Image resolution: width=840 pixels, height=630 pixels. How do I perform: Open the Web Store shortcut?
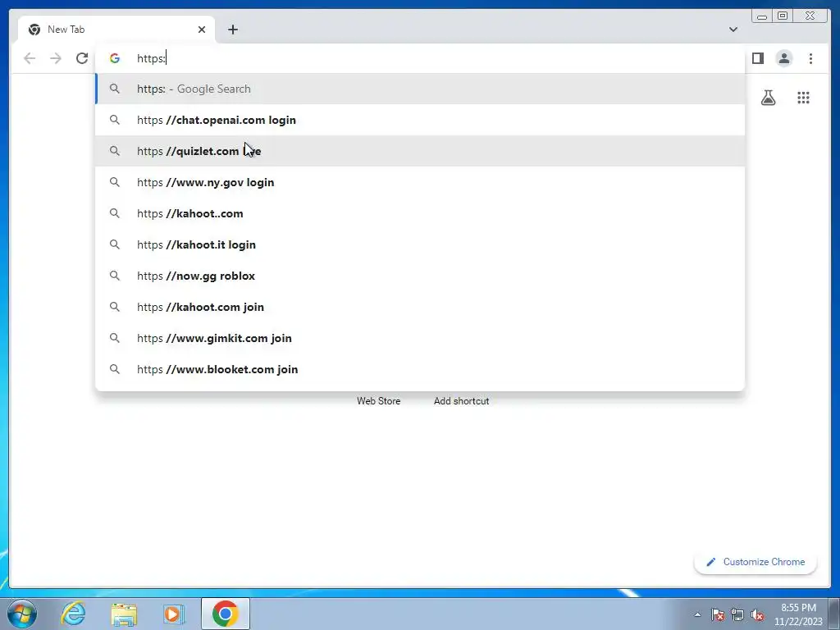[379, 400]
